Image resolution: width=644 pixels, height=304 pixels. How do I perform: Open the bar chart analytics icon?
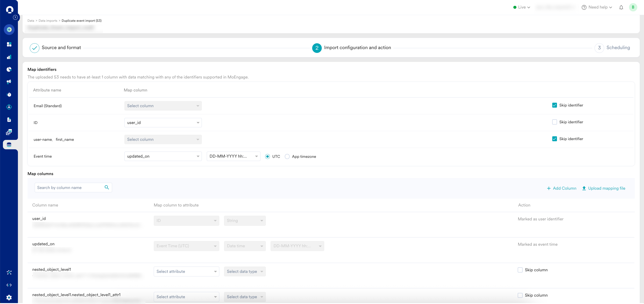pos(9,57)
